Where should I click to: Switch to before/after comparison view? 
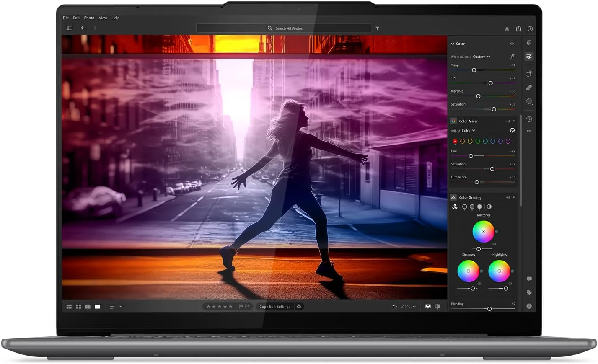click(x=437, y=306)
